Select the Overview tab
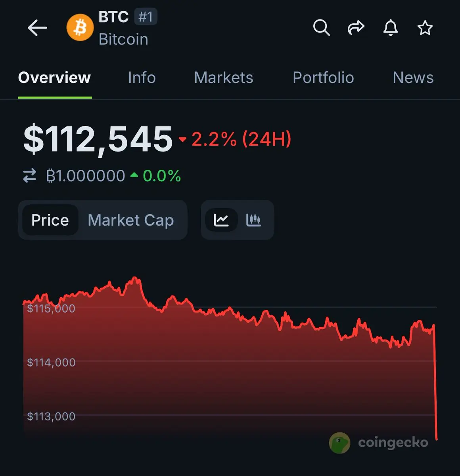 [55, 78]
